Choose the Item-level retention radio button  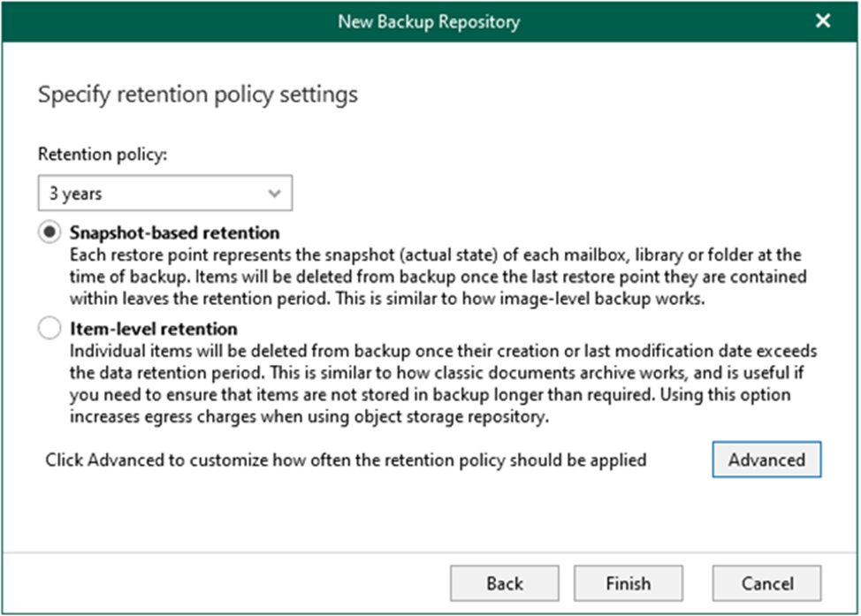50,328
